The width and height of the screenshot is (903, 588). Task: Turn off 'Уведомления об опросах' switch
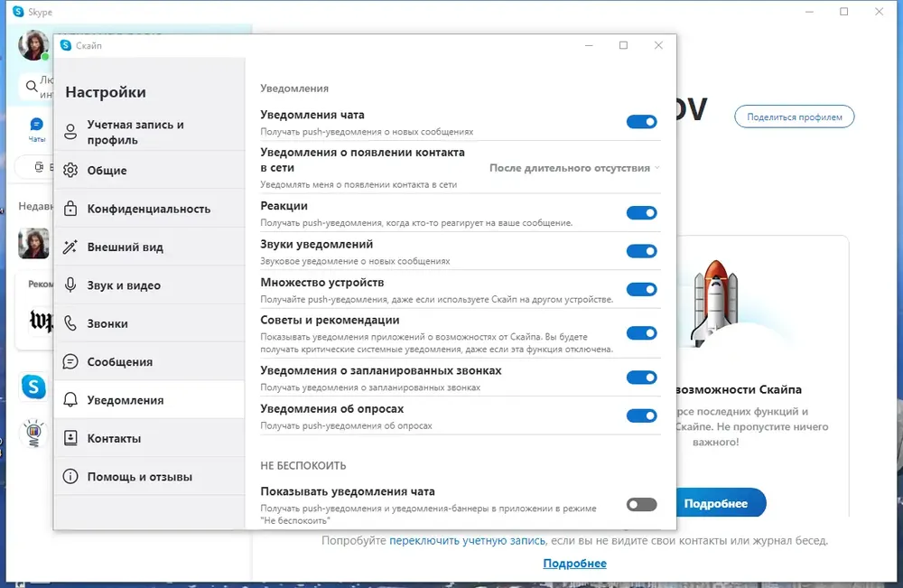(641, 415)
